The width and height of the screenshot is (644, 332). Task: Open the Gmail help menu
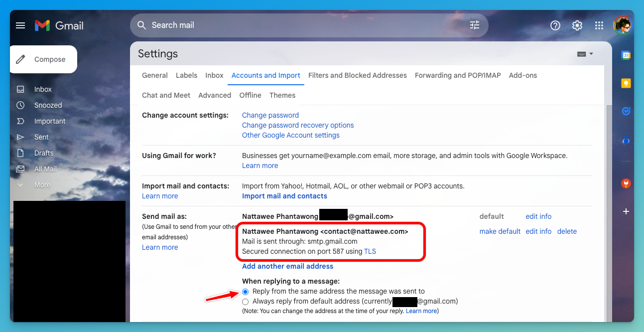(555, 25)
